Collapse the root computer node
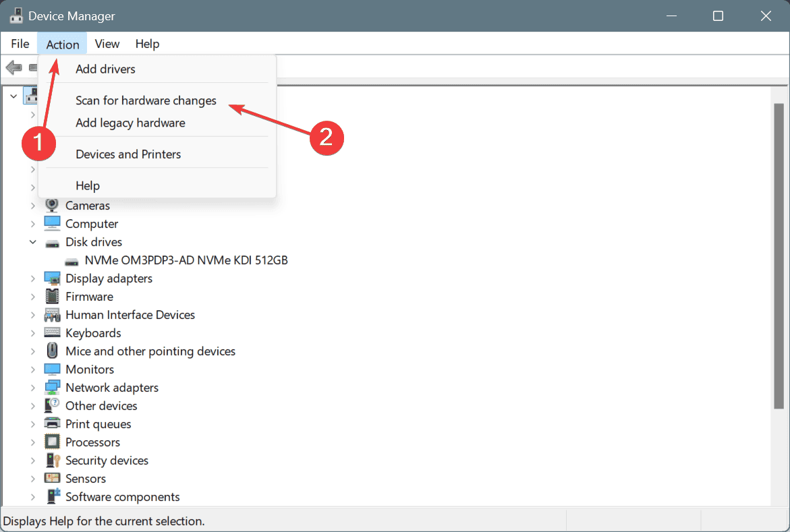Screen dimensions: 790x532 point(13,96)
